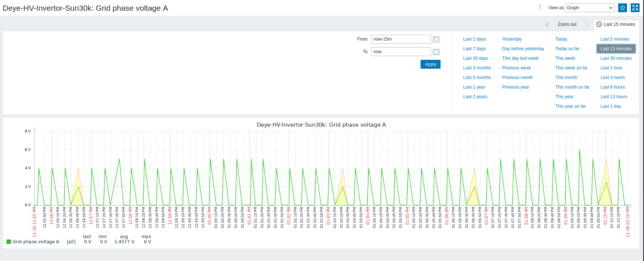The image size is (644, 261).
Task: Toggle fullscreen kiosk mode icon
Action: [x=635, y=8]
